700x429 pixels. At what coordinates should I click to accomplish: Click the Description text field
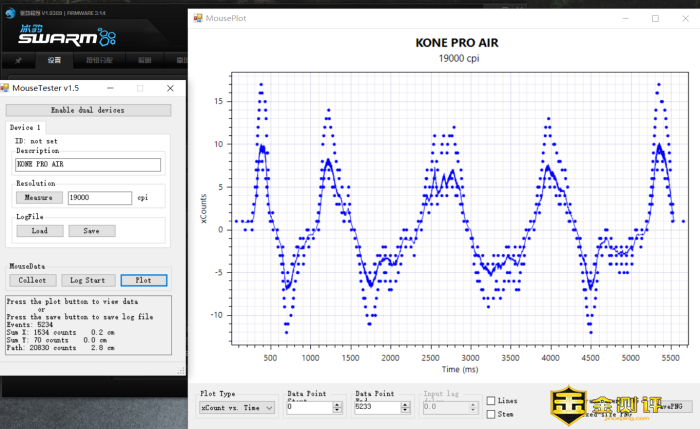(88, 164)
